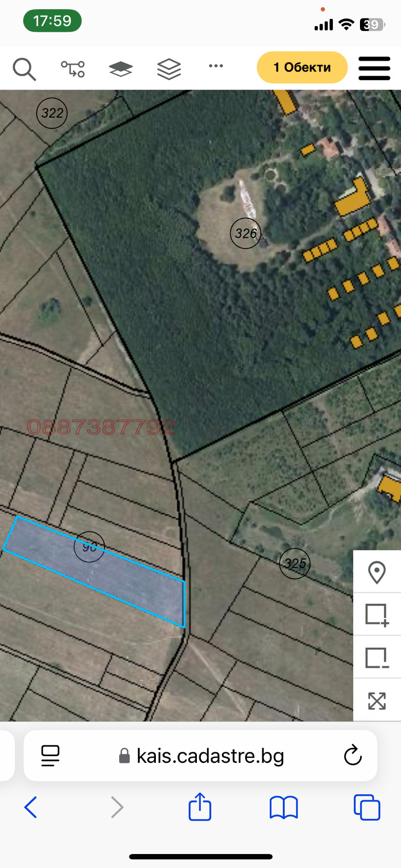The width and height of the screenshot is (401, 868).
Task: Reload the page with refresh icon
Action: point(353,755)
